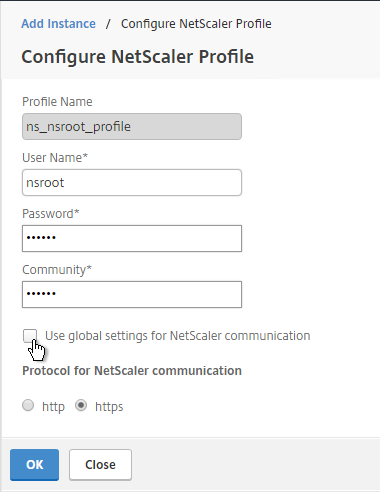Select the https protocol radio button
The height and width of the screenshot is (492, 380).
pos(81,405)
